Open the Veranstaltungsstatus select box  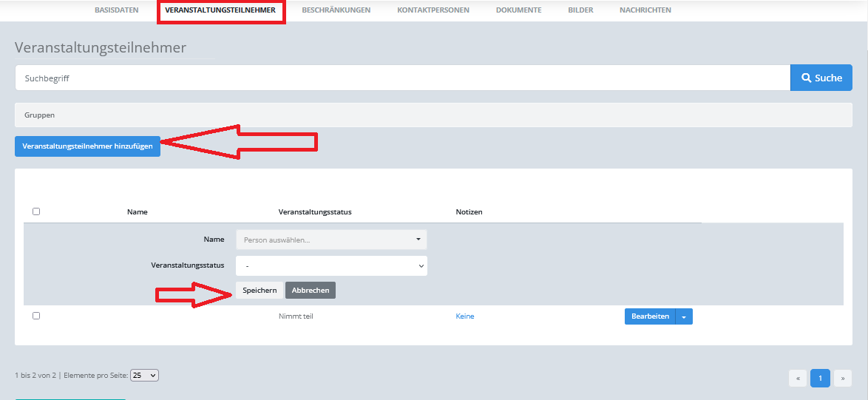click(x=331, y=265)
